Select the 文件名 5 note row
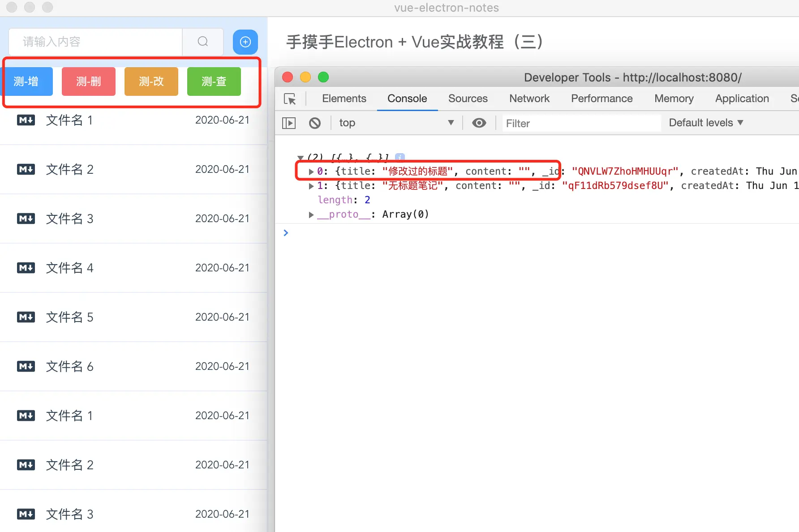799x532 pixels. click(x=133, y=317)
